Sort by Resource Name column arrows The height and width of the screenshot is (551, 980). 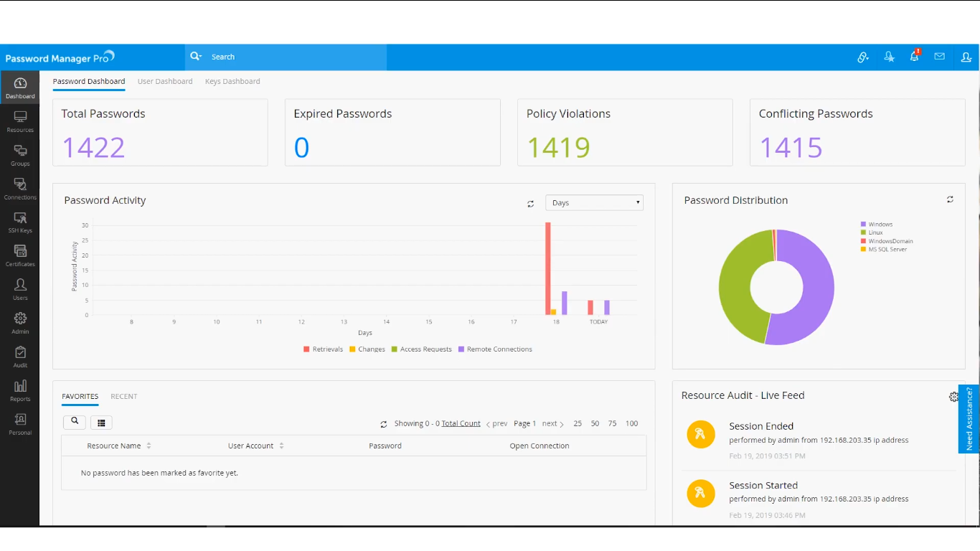[x=149, y=446]
